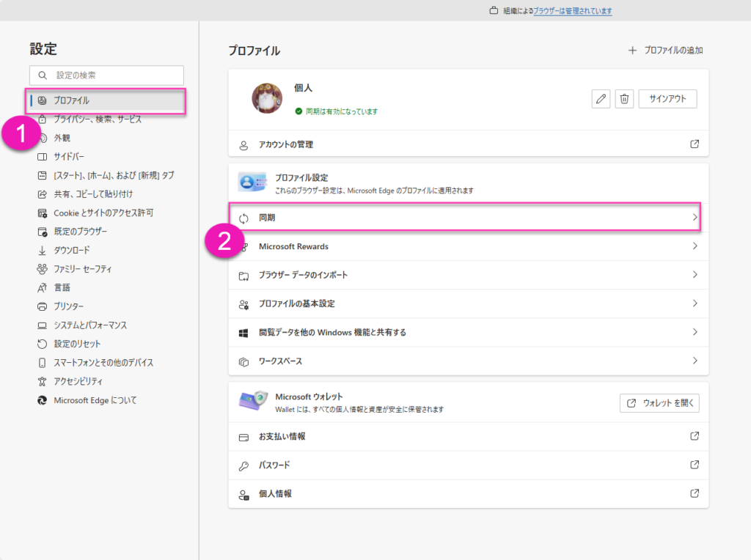Click the profile avatar picture
The image size is (751, 560).
(x=267, y=98)
